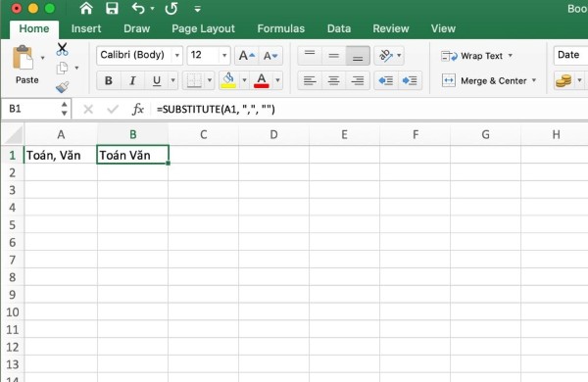The height and width of the screenshot is (382, 588).
Task: Click Wrap Text button
Action: pos(471,56)
